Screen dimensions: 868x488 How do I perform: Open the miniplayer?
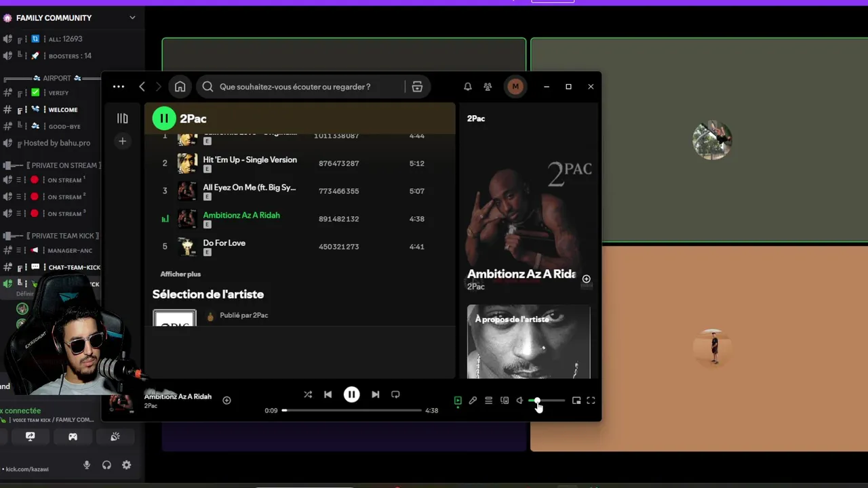coord(576,401)
